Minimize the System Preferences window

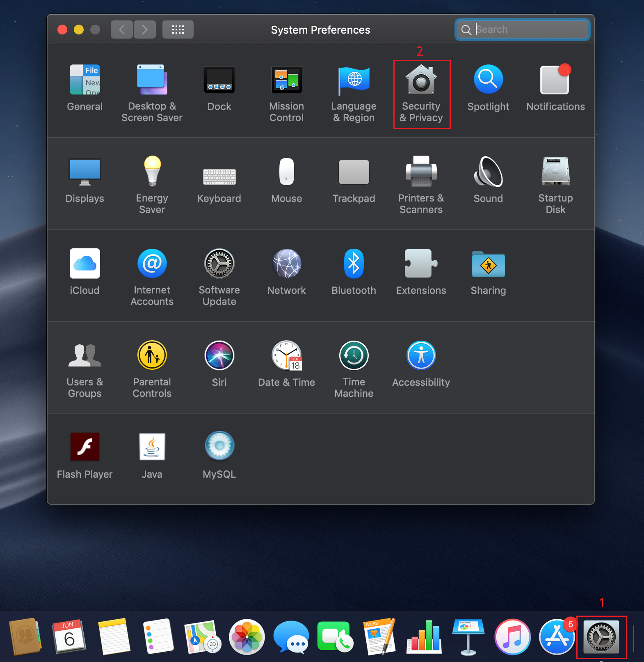click(x=79, y=30)
